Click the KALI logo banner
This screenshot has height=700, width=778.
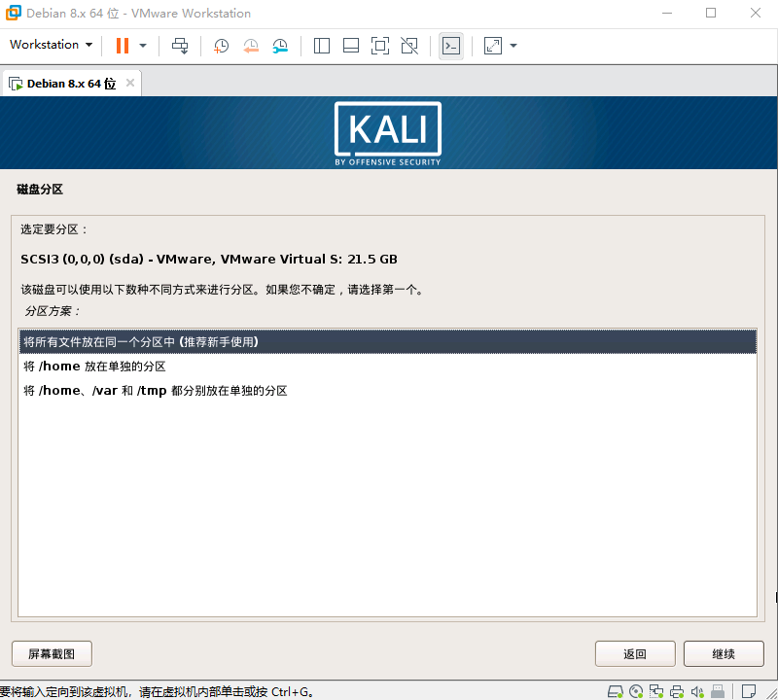click(388, 133)
